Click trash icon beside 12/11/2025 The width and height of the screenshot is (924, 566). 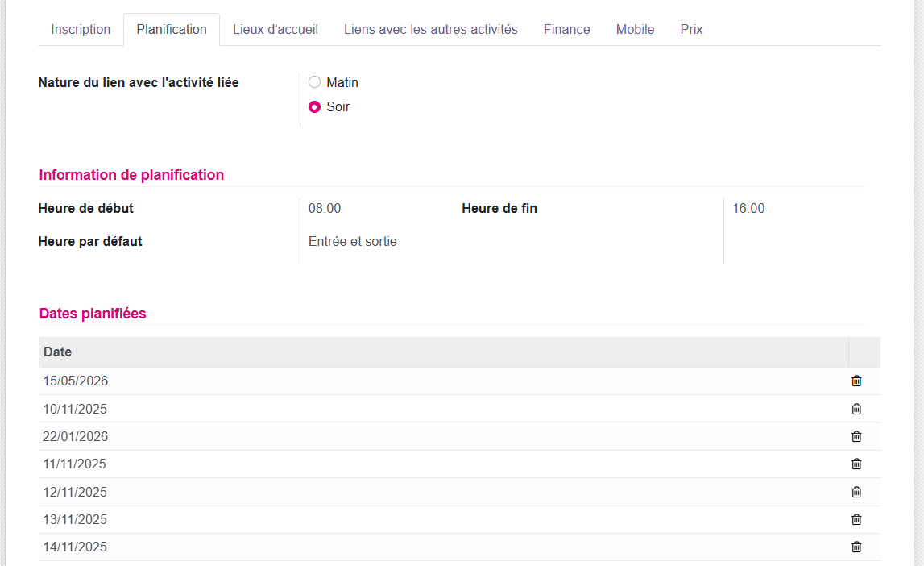(x=856, y=492)
